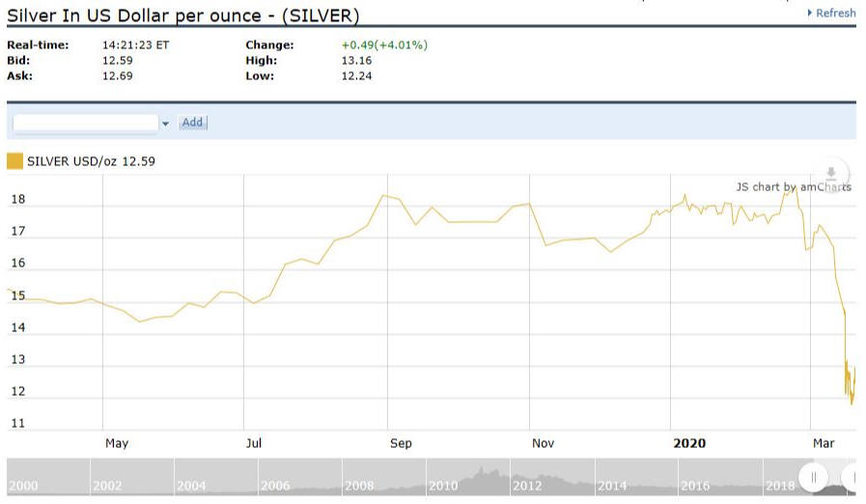Image resolution: width=866 pixels, height=504 pixels.
Task: Click the 2008 year on scrollbar timeline
Action: (x=359, y=486)
